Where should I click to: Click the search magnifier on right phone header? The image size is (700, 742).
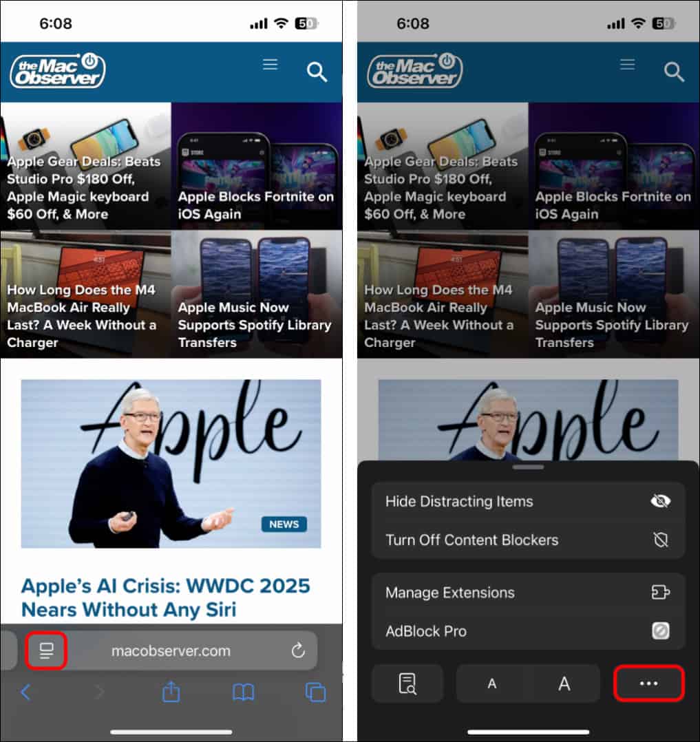[674, 72]
